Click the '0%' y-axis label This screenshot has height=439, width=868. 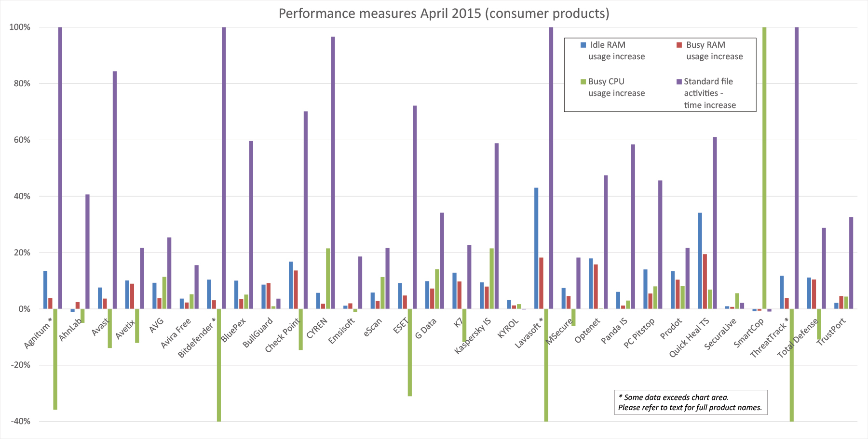coord(24,309)
